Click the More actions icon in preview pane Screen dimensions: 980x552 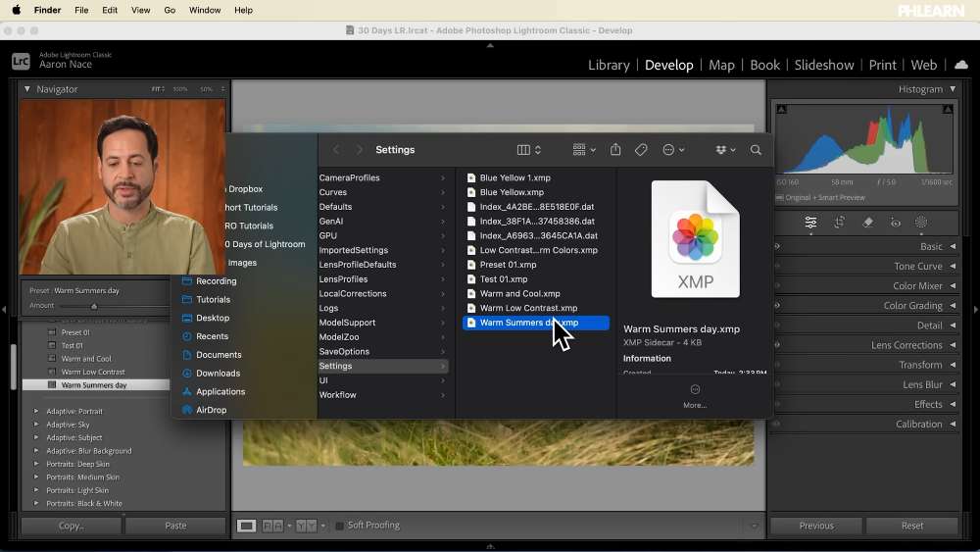pyautogui.click(x=695, y=389)
